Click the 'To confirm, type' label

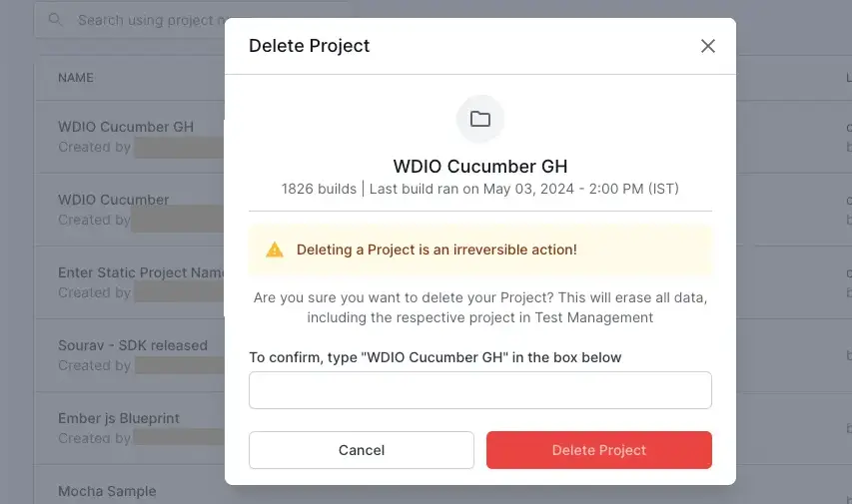[434, 357]
